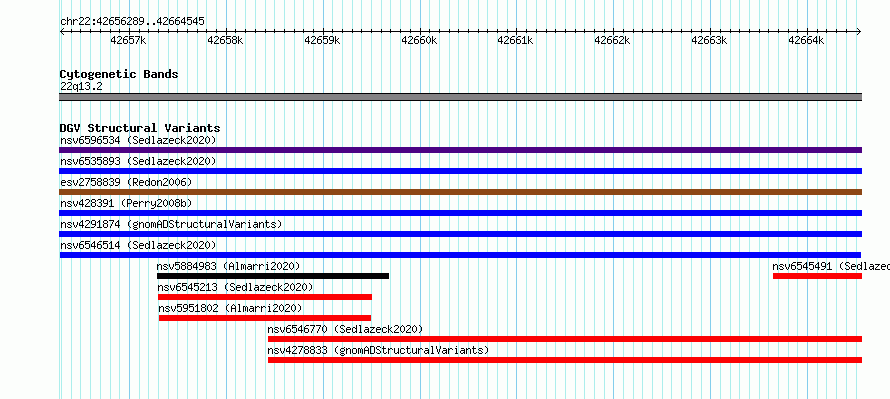Click the 42664k ruler tick label
The height and width of the screenshot is (399, 890).
click(x=807, y=41)
